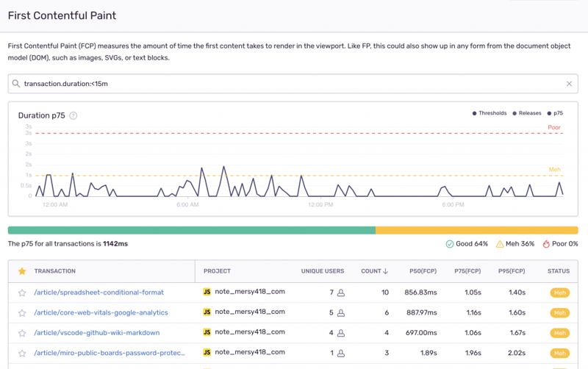Click the Duration p75 help icon
The height and width of the screenshot is (369, 588).
pyautogui.click(x=73, y=115)
